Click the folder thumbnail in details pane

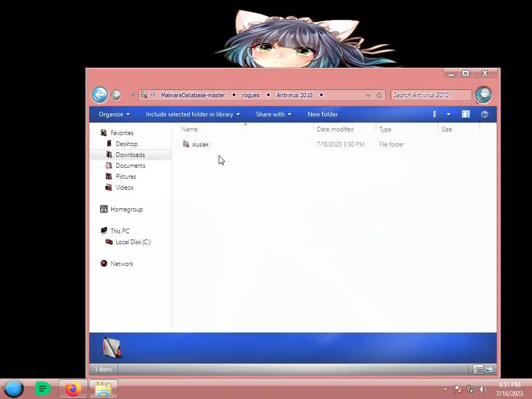coord(112,347)
